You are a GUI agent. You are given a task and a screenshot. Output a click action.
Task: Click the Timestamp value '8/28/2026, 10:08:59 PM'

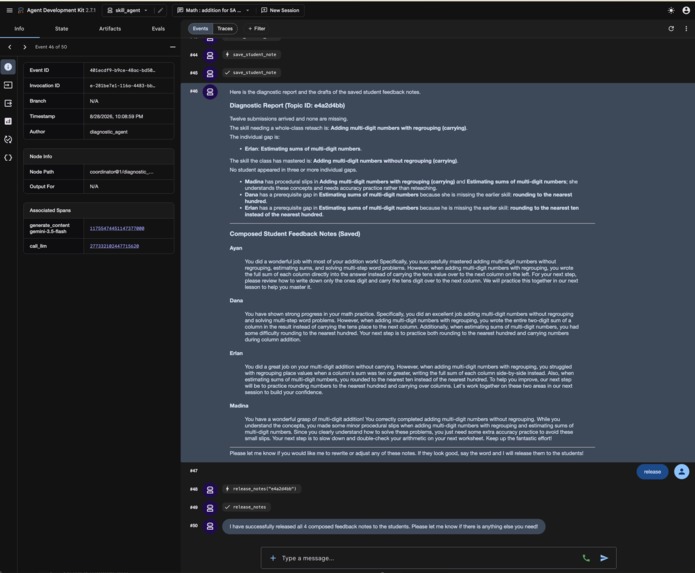pos(116,117)
